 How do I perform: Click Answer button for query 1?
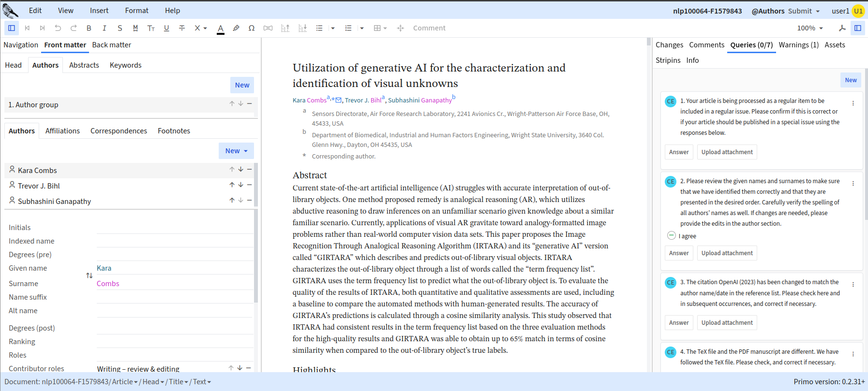click(679, 152)
